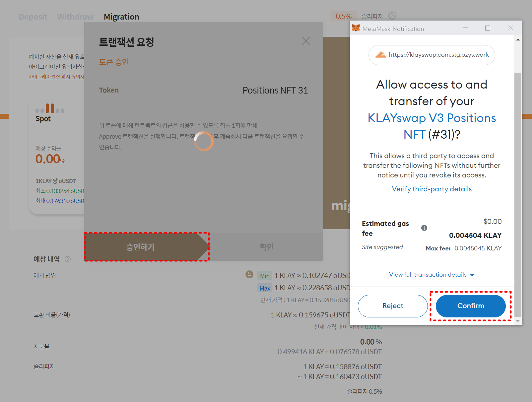The height and width of the screenshot is (402, 532).
Task: Click the gas fee info icon
Action: pyautogui.click(x=424, y=228)
